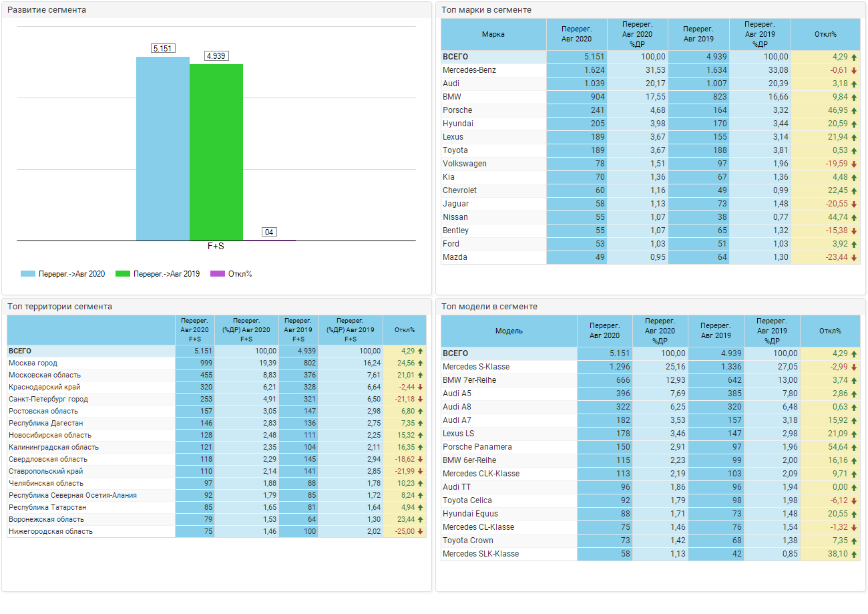Click Откл% header in territories table
Image resolution: width=868 pixels, height=614 pixels.
pos(405,330)
